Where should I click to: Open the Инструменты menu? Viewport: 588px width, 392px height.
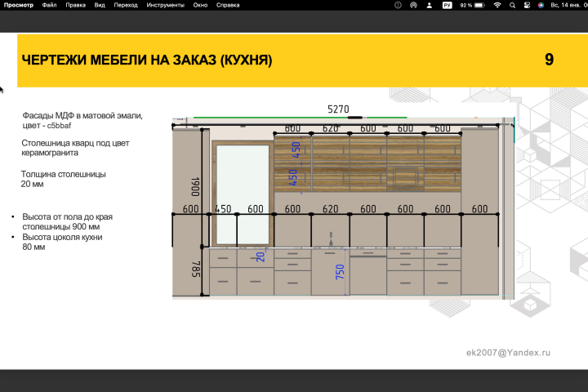tap(165, 5)
